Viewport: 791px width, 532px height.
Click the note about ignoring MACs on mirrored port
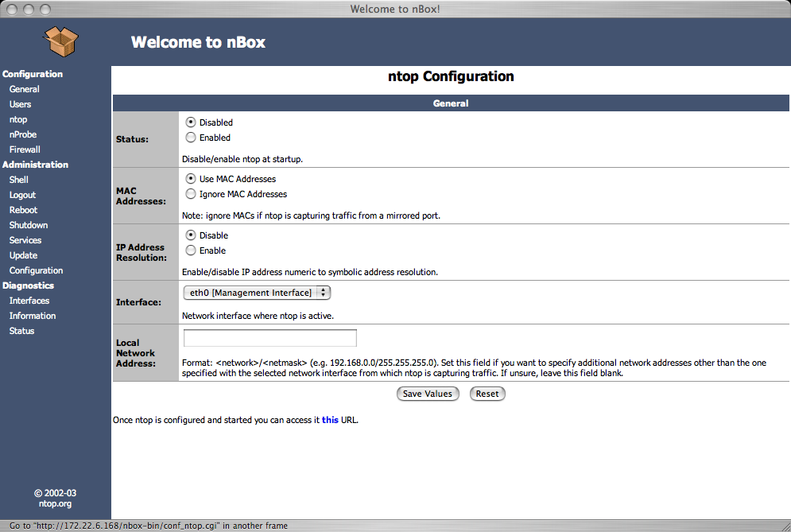pos(312,216)
